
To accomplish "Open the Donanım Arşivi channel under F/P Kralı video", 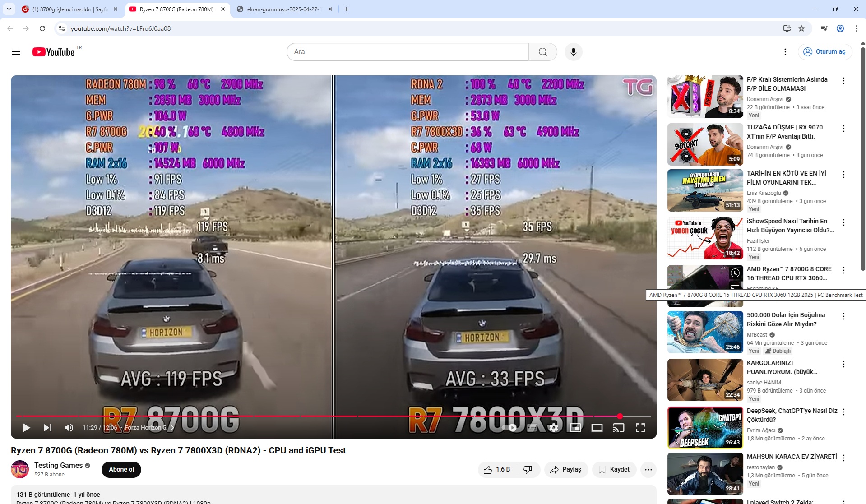I will 765,99.
